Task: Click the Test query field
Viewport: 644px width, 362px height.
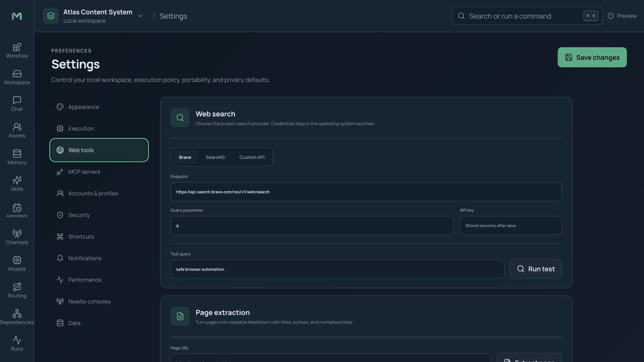Action: coord(337,269)
